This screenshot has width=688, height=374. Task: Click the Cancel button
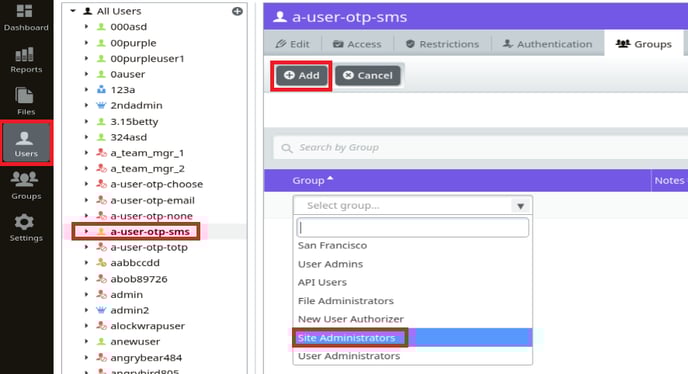368,76
